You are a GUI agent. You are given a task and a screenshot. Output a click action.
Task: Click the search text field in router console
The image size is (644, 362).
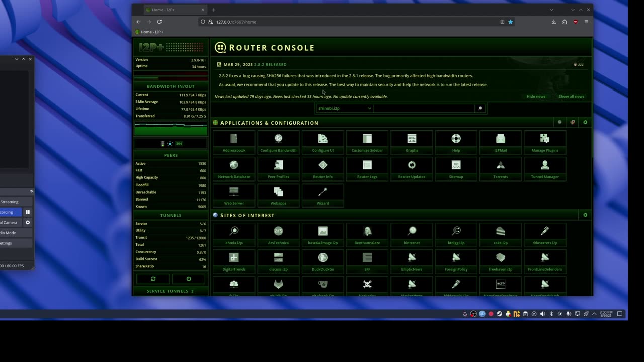424,108
